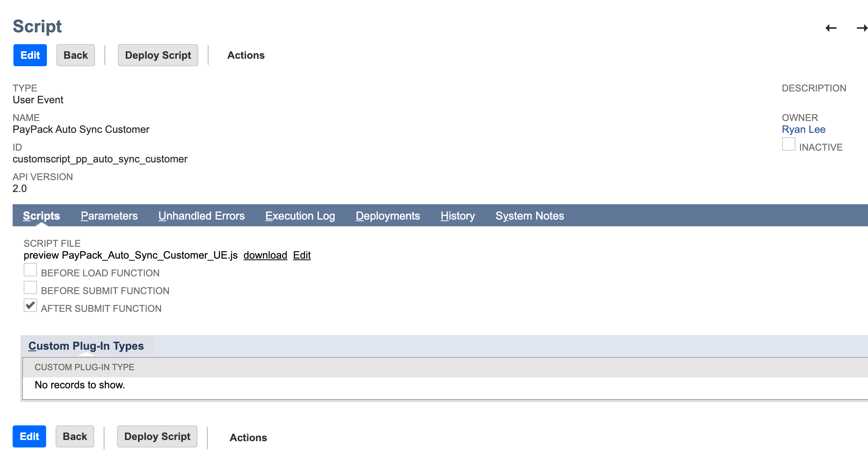Viewport: 868px width, 466px height.
Task: Click the top Edit button
Action: coord(30,55)
